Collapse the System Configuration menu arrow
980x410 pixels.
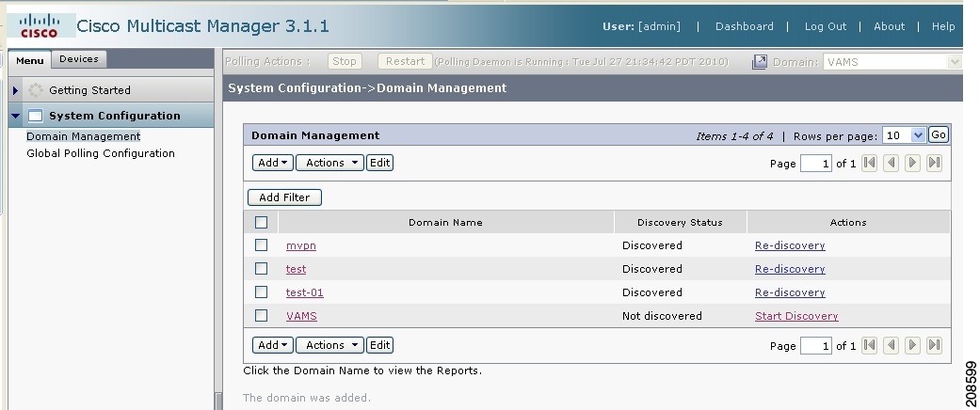click(16, 116)
